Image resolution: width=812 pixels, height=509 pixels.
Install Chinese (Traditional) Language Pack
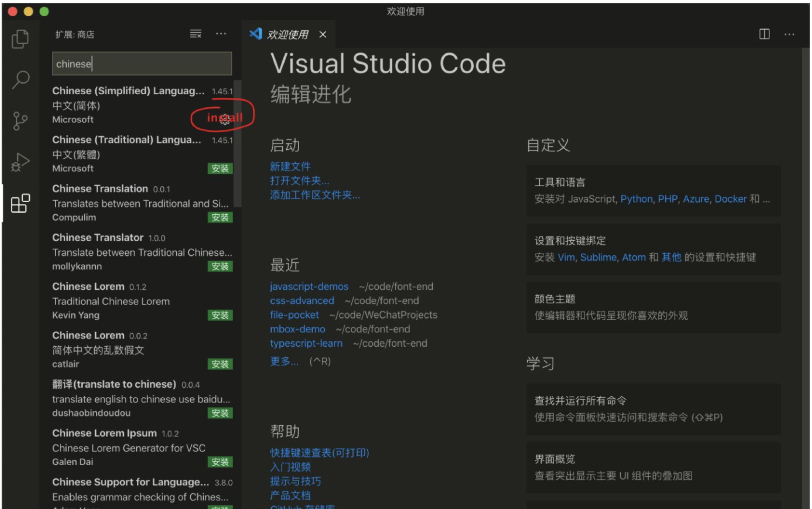220,168
